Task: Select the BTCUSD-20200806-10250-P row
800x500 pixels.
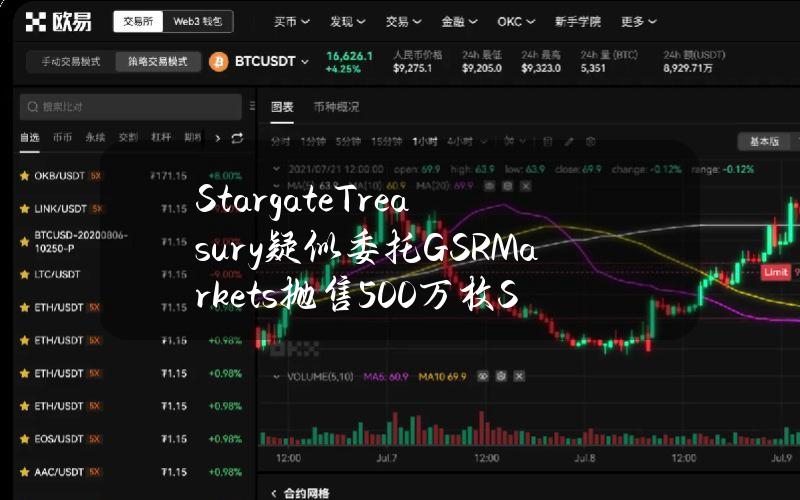Action: click(131, 242)
